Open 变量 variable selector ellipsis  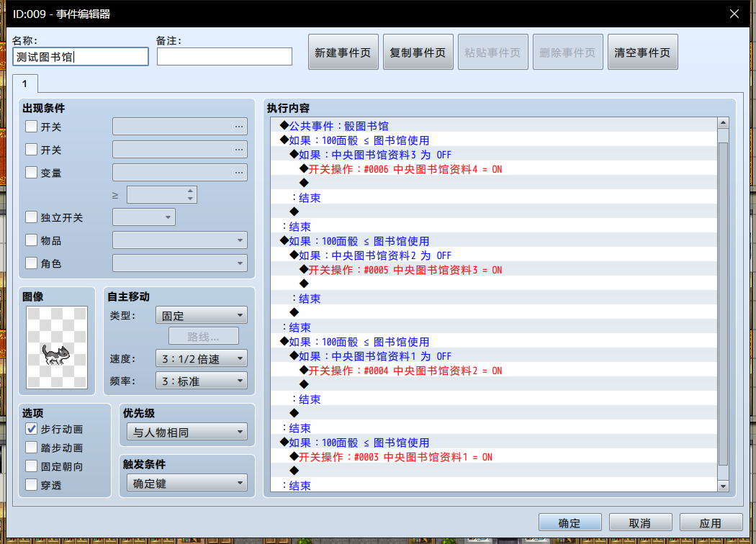coord(238,173)
